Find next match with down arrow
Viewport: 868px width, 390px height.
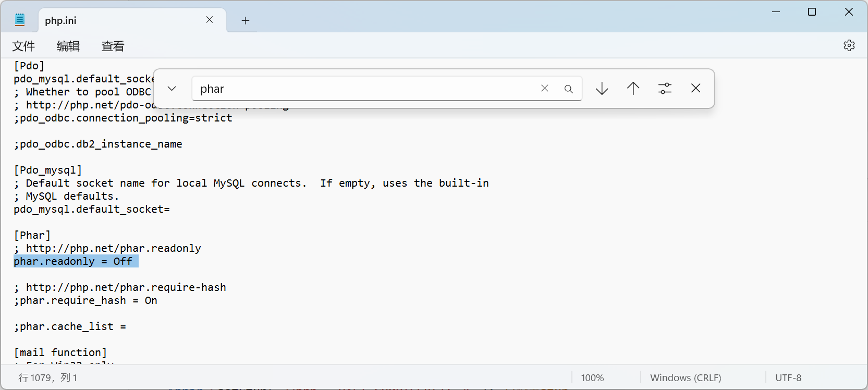[602, 89]
